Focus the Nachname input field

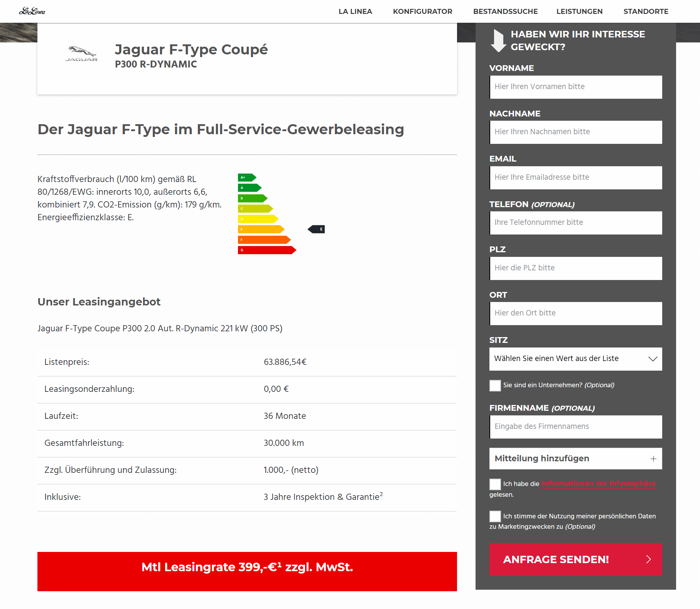click(x=576, y=132)
